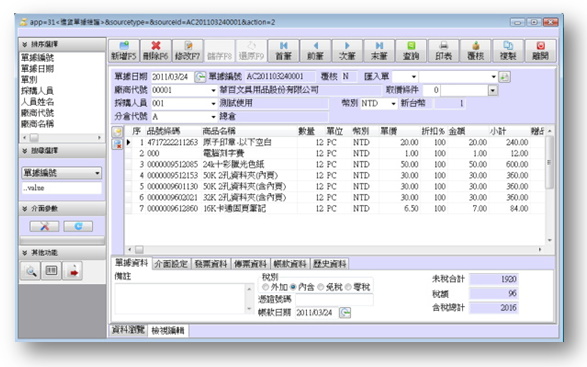Open the 分倉代號 dropdown
This screenshot has width=587, height=367.
point(213,117)
